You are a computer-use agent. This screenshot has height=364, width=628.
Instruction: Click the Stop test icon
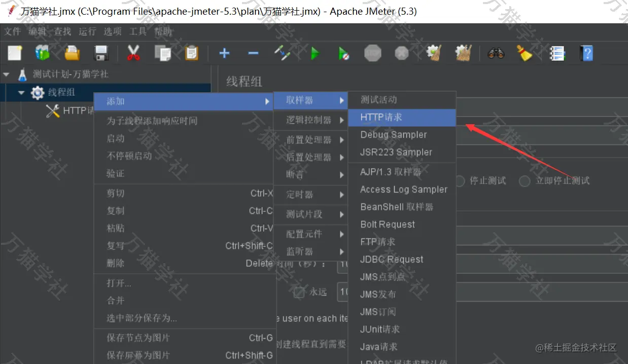coord(373,53)
